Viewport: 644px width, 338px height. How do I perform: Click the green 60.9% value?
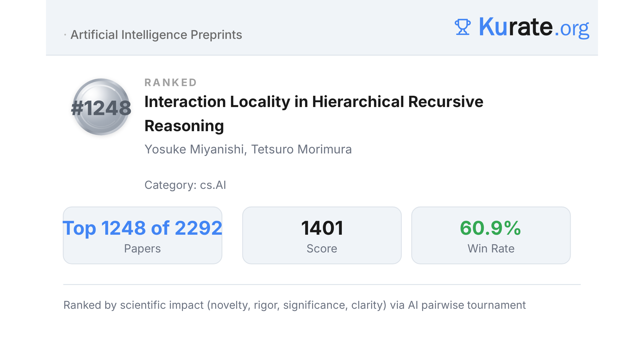(x=491, y=228)
